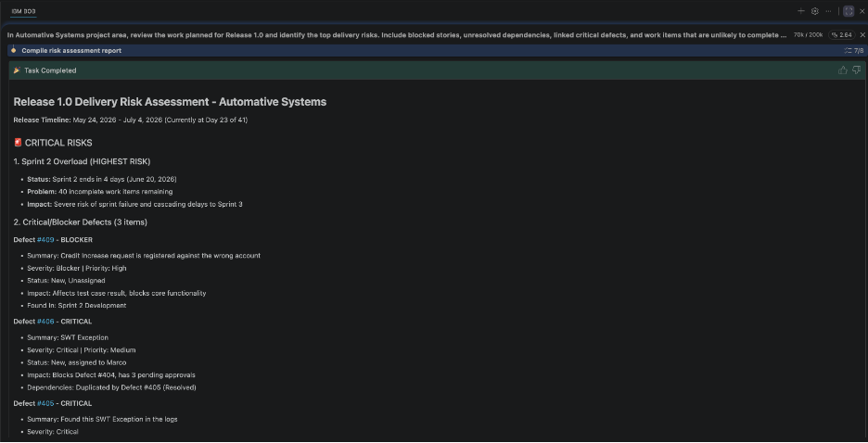Viewport: 868px width, 443px height.
Task: Give thumbs up feedback
Action: (843, 70)
